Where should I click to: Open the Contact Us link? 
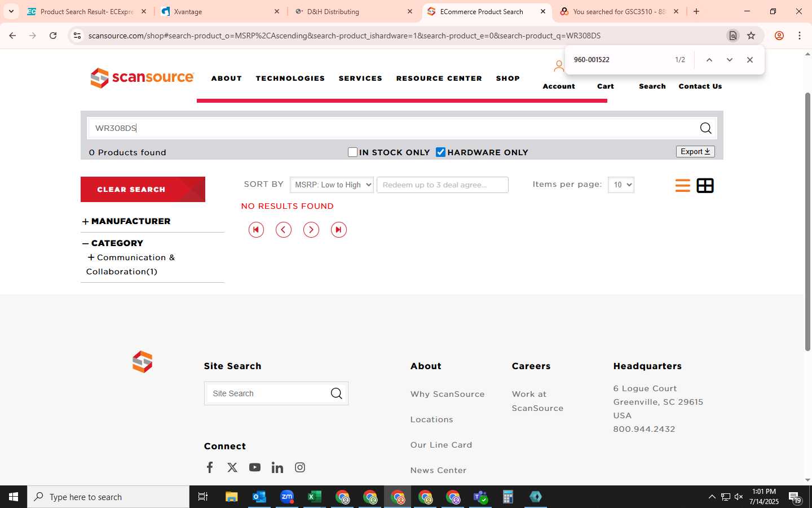(x=700, y=86)
